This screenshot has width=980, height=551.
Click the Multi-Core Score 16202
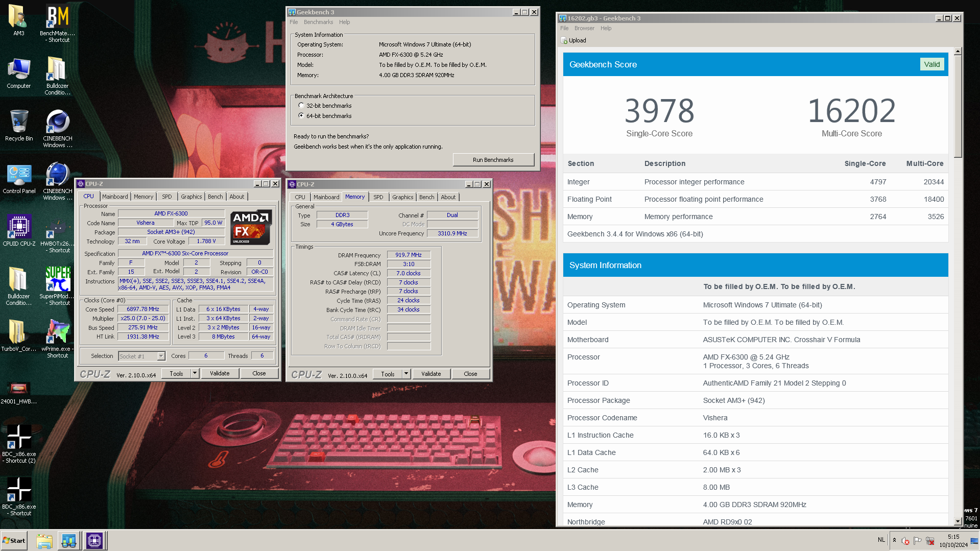[851, 111]
